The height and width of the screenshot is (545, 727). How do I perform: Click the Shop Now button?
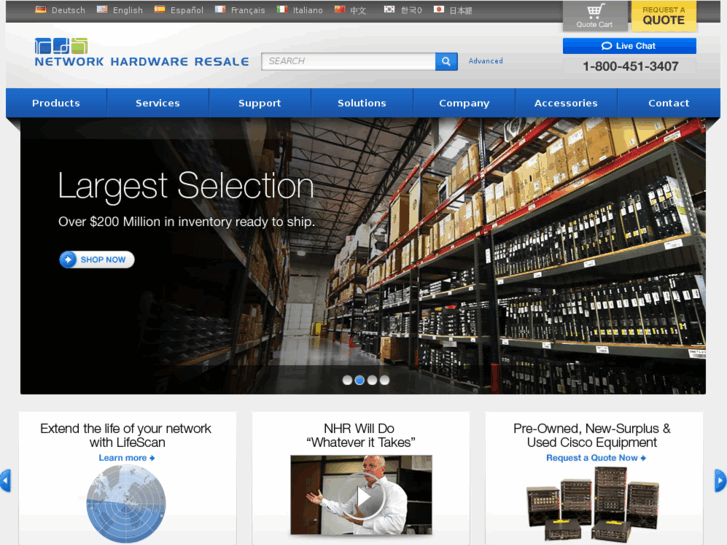(97, 259)
